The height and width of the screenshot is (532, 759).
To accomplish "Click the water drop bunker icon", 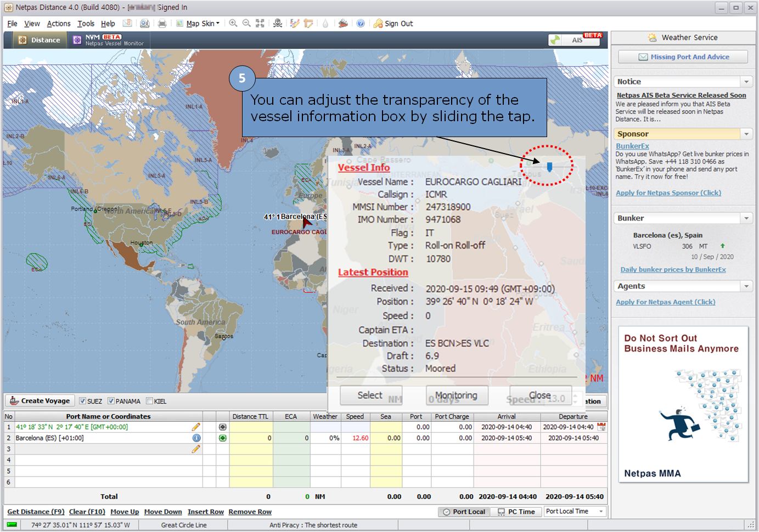I will 325,23.
